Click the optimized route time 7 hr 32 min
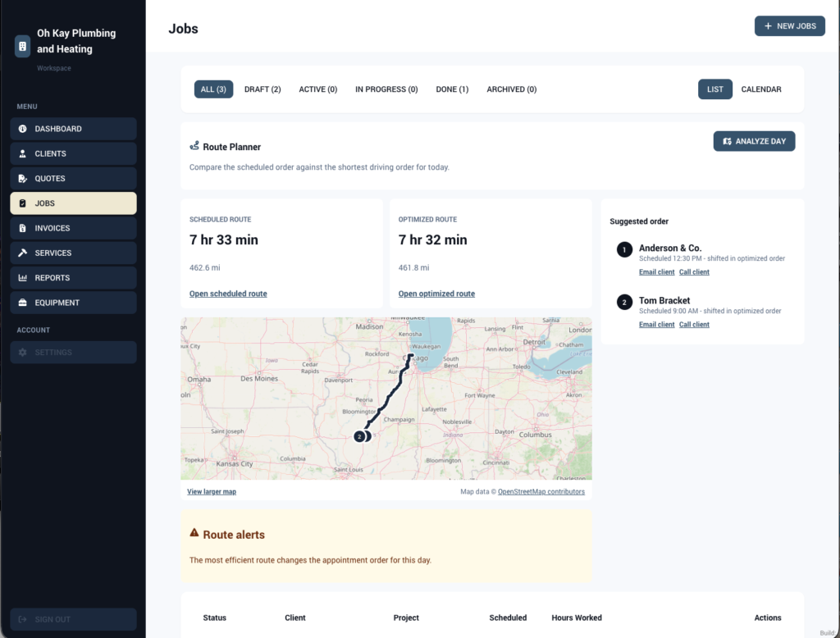The image size is (840, 638). [433, 240]
